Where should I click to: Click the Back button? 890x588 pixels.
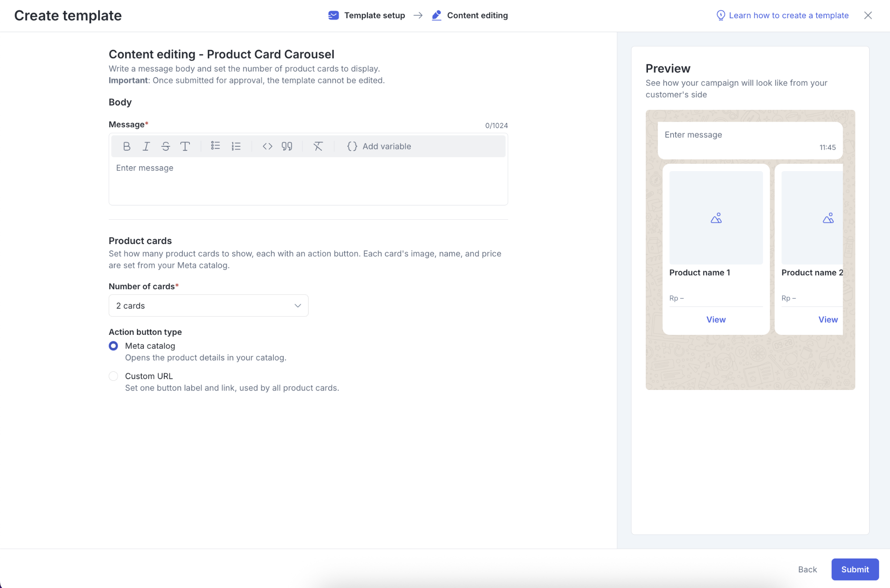pyautogui.click(x=807, y=569)
